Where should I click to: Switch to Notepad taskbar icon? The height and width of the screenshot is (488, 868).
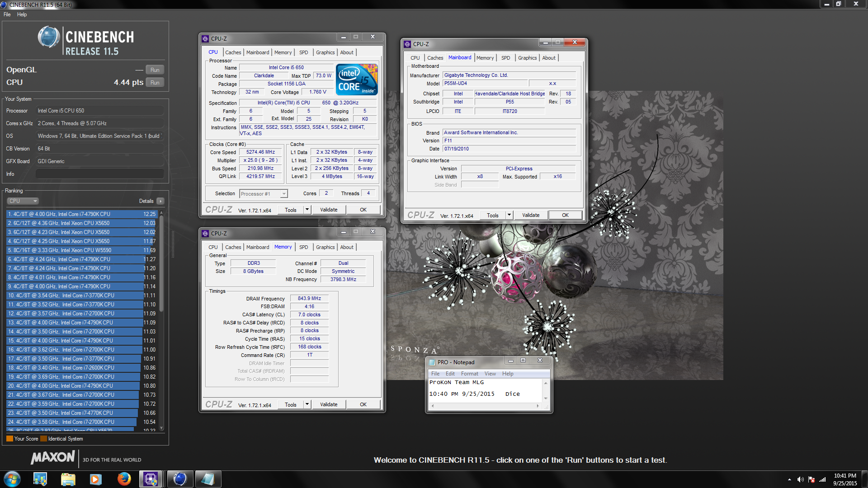click(x=208, y=479)
